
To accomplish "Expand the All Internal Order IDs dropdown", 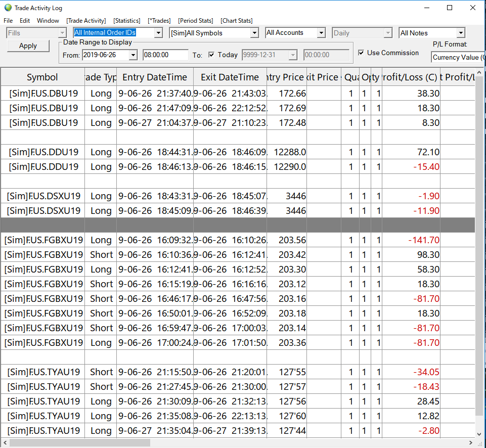I will pyautogui.click(x=158, y=33).
